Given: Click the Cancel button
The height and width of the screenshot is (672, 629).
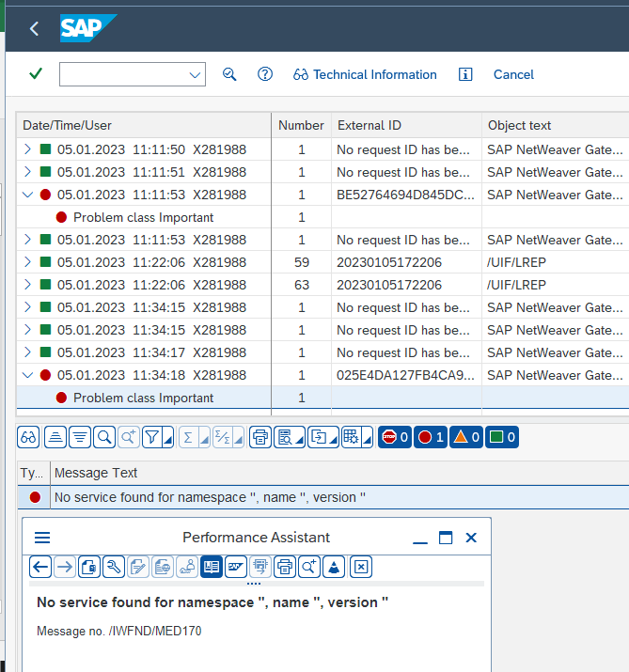Looking at the screenshot, I should (513, 74).
